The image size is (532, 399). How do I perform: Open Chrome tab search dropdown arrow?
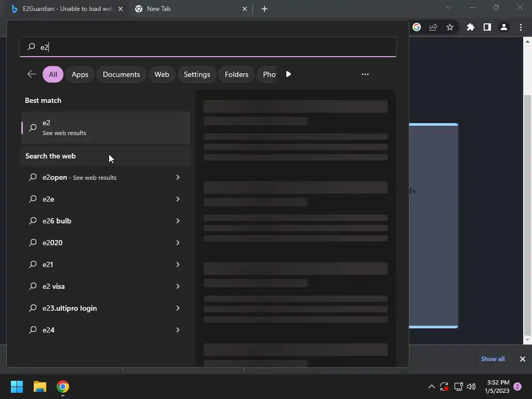[448, 7]
